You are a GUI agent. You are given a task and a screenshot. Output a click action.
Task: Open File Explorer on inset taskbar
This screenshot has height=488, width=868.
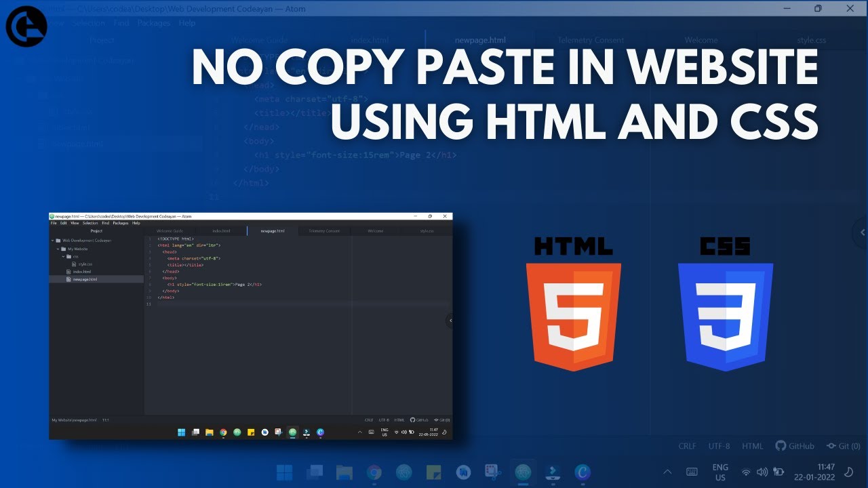coord(210,432)
